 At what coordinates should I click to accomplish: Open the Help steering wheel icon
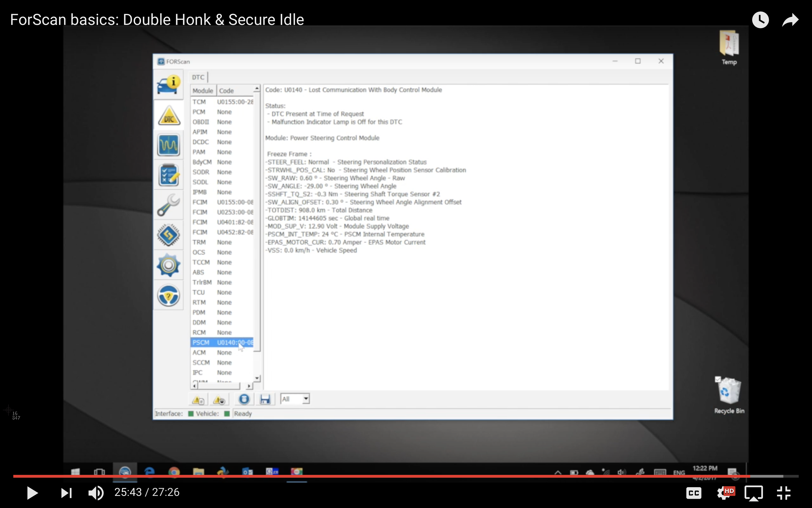(169, 295)
